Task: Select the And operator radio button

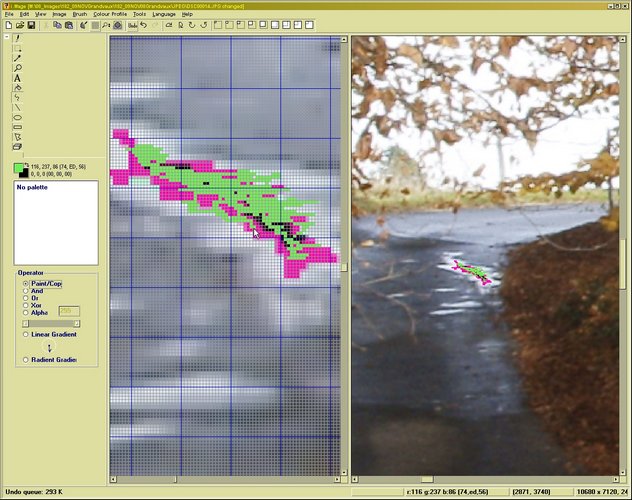Action: coord(26,290)
